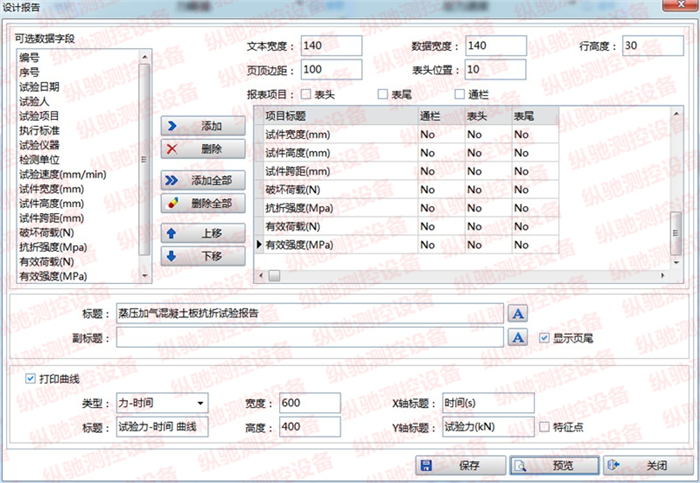Move selected item up with 上移
700x483 pixels.
point(203,233)
